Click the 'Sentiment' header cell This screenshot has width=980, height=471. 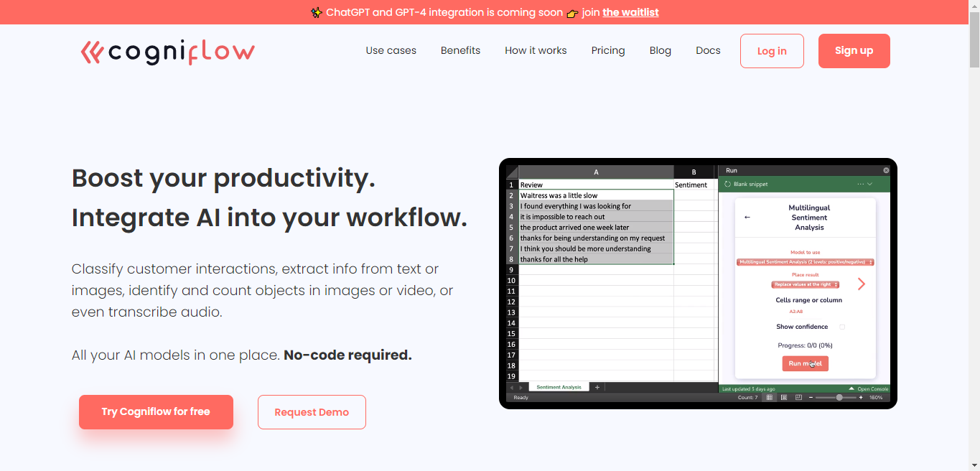click(x=695, y=185)
